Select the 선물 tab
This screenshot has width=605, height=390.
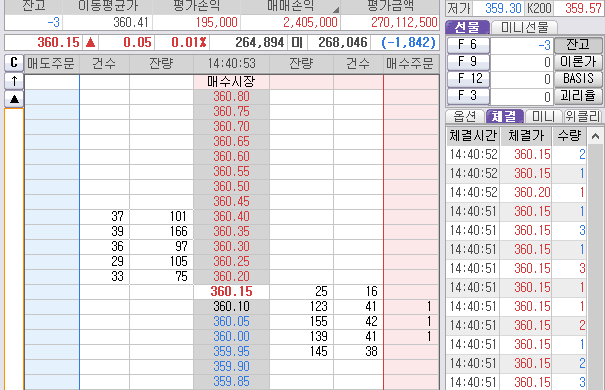[467, 27]
